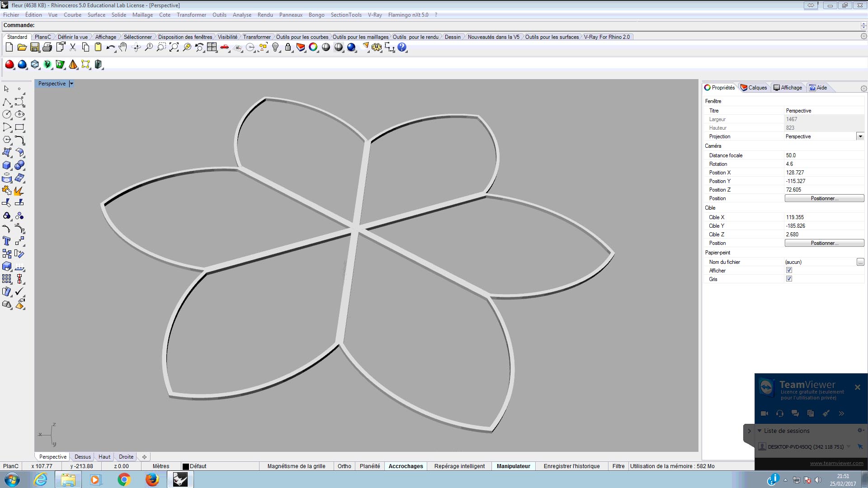
Task: Select the Circle tool in left sidebar
Action: tap(7, 115)
